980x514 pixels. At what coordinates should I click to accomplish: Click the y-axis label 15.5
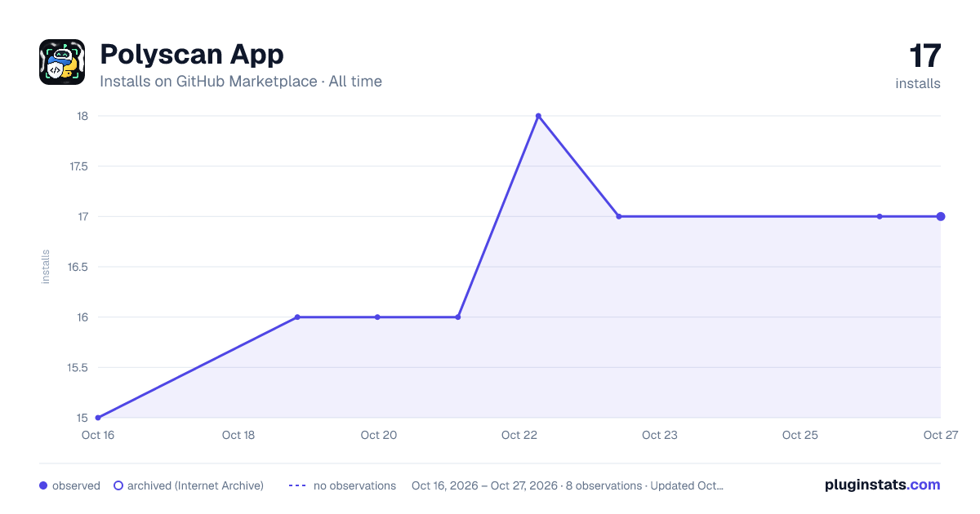point(78,367)
